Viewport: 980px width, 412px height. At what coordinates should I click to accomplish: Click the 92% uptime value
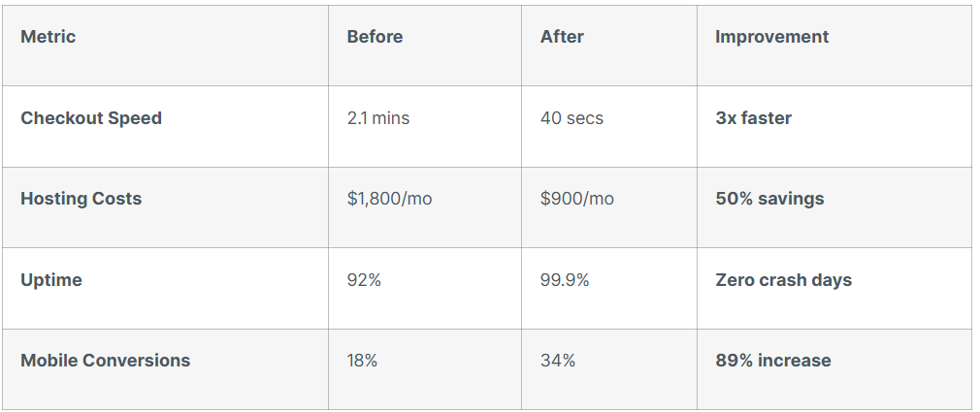click(x=364, y=280)
